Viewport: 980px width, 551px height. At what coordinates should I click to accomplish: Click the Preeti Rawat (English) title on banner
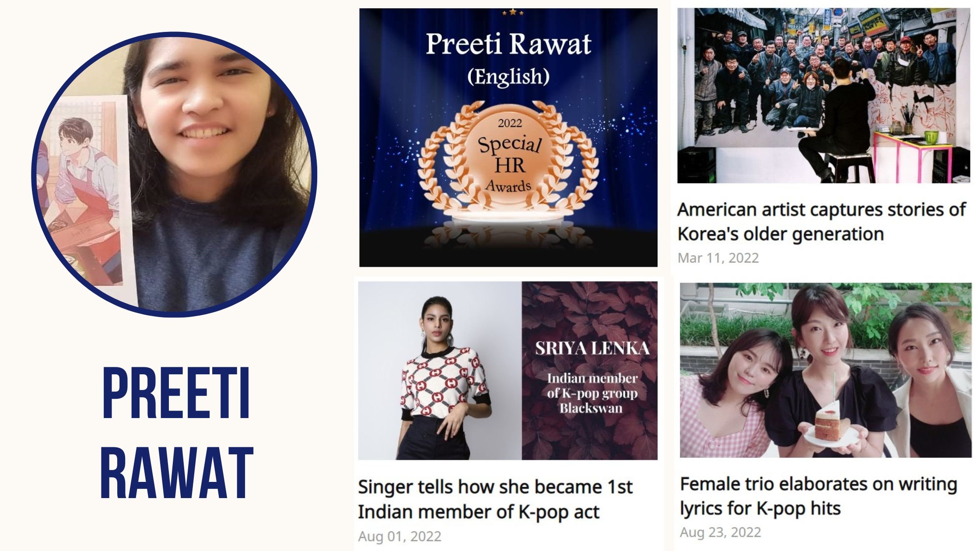coord(508,59)
